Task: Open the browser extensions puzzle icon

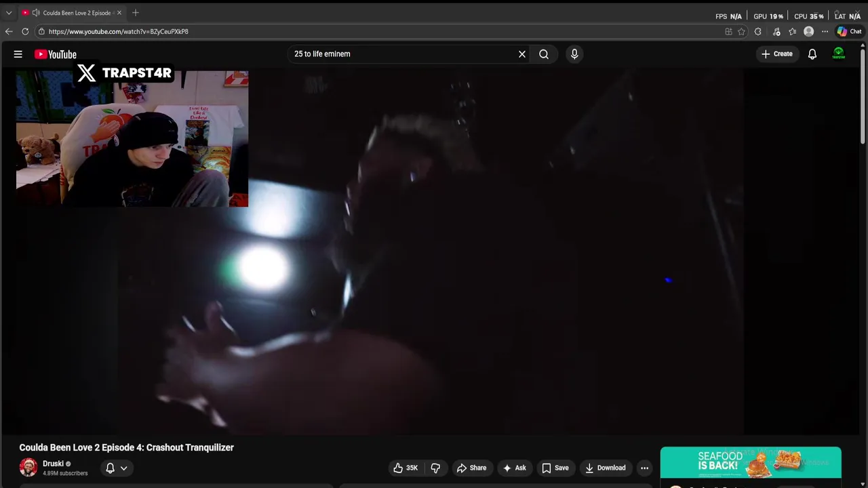Action: pos(758,31)
